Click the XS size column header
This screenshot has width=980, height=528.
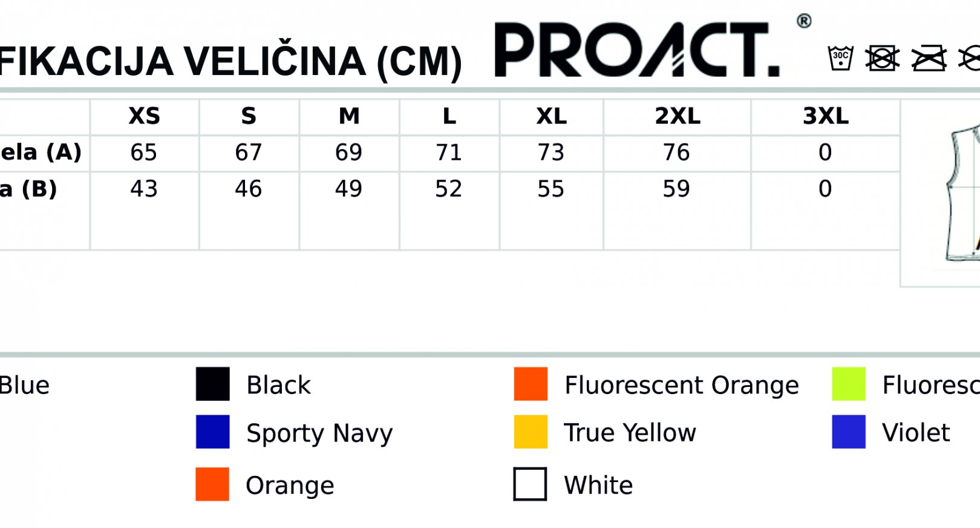(x=145, y=116)
